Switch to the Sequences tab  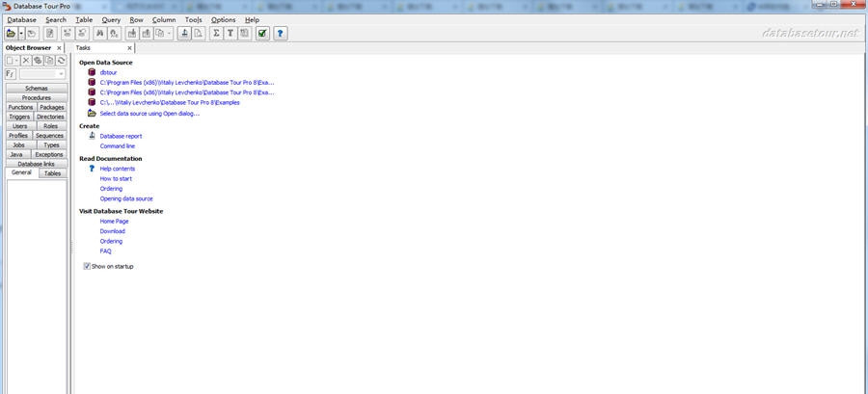(x=50, y=136)
